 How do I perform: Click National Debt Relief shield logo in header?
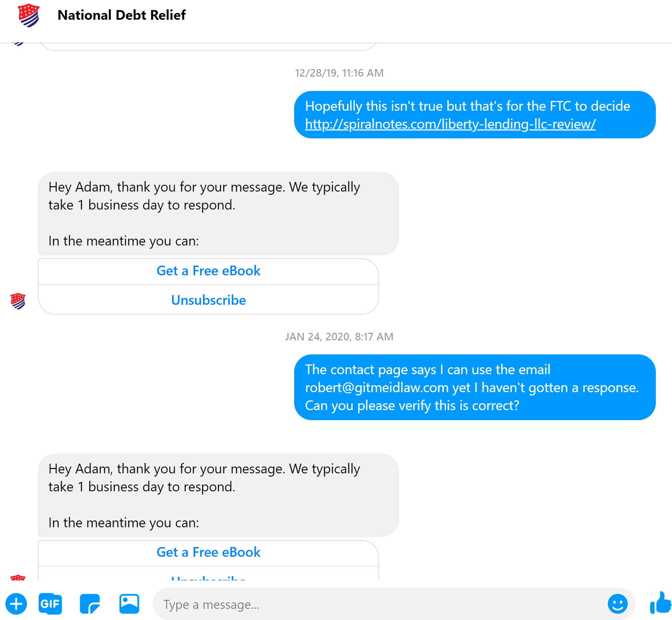[x=29, y=15]
